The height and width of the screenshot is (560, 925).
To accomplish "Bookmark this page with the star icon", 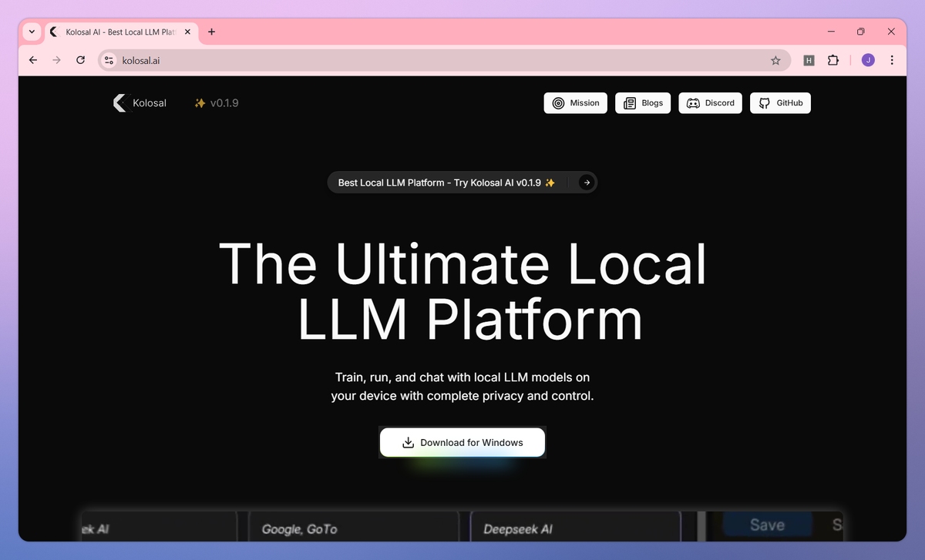I will coord(775,60).
